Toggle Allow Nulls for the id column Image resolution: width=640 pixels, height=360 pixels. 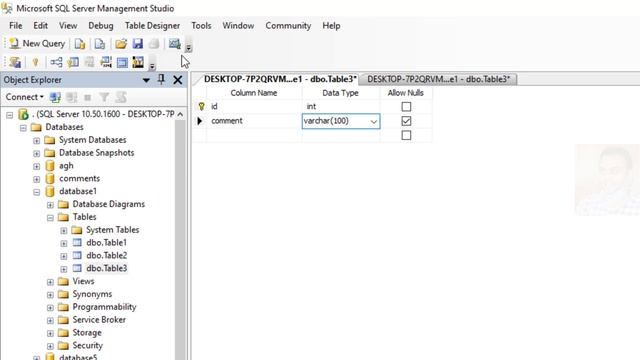[x=406, y=107]
